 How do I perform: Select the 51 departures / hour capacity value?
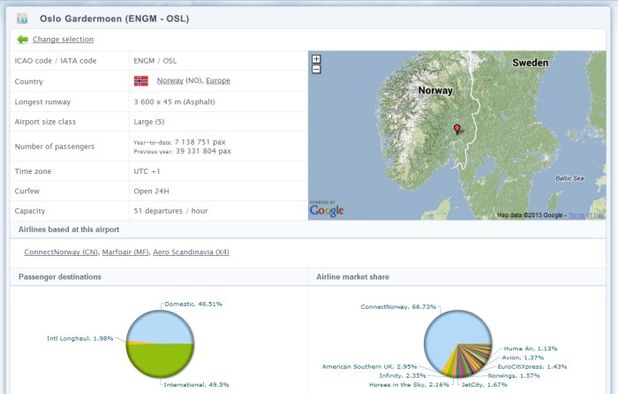171,211
